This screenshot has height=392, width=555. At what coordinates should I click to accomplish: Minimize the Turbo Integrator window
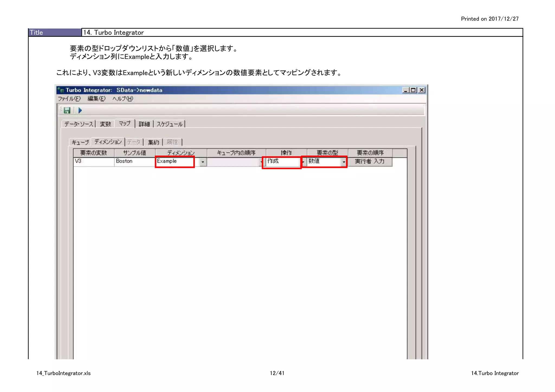405,90
